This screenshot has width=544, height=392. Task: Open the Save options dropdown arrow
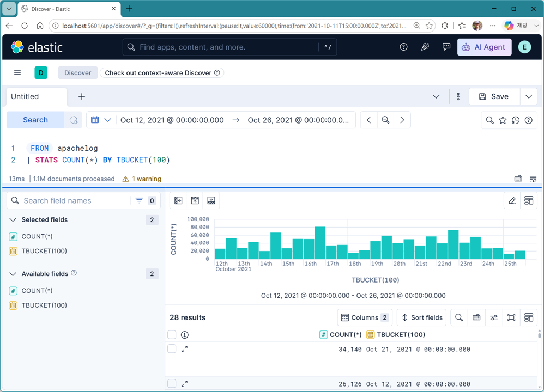click(529, 97)
